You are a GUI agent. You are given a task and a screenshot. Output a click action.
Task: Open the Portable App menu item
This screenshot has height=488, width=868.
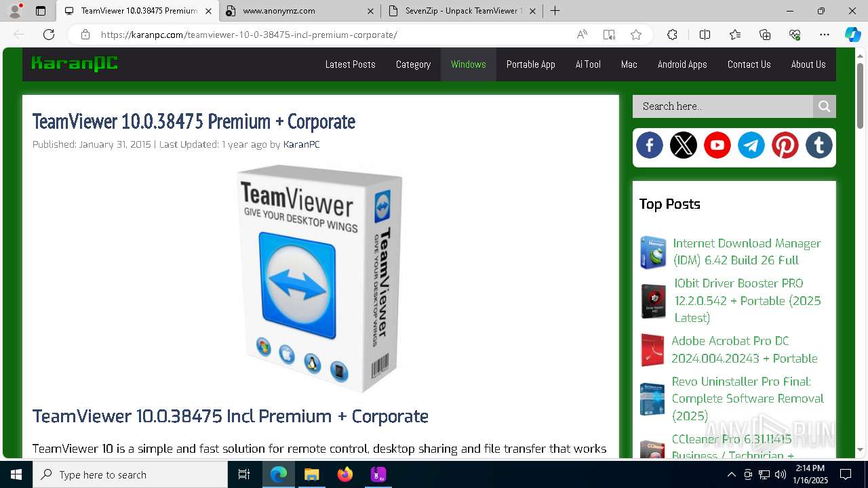pos(531,64)
